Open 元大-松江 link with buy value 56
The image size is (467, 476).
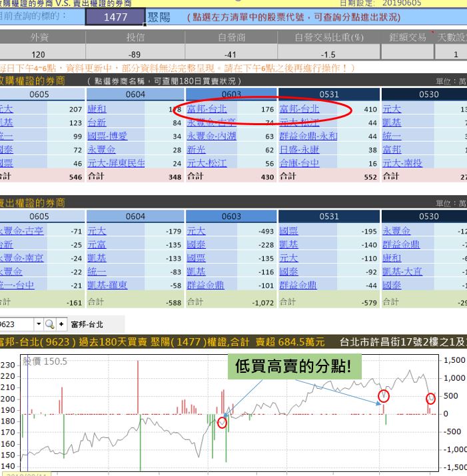click(207, 163)
